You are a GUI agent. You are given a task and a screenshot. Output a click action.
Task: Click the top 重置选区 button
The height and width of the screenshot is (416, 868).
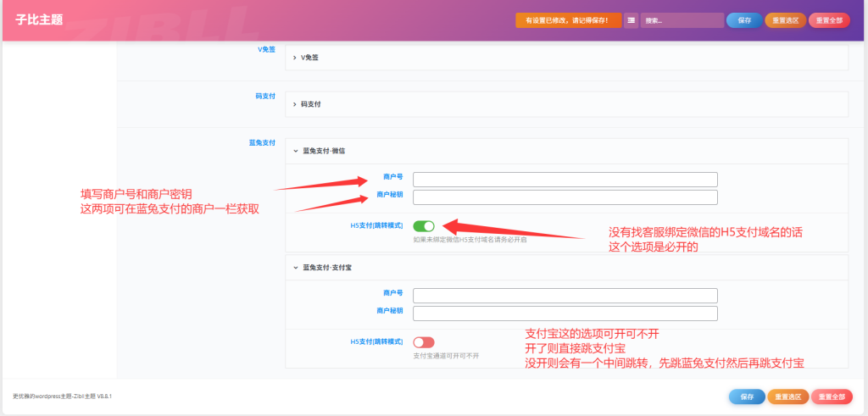pos(786,20)
